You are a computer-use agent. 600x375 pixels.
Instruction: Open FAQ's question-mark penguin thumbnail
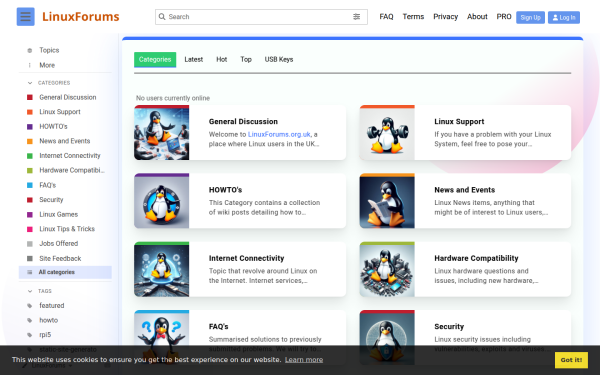coord(161,338)
